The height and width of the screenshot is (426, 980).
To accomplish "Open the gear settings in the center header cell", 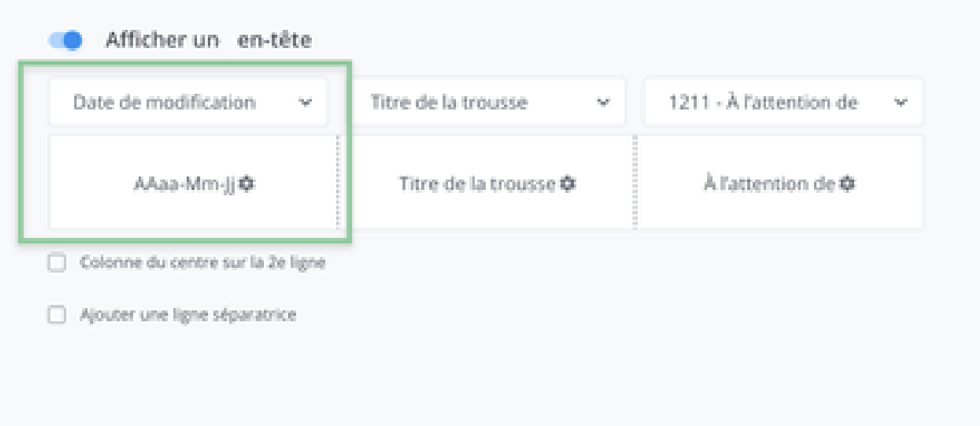I will tap(568, 183).
